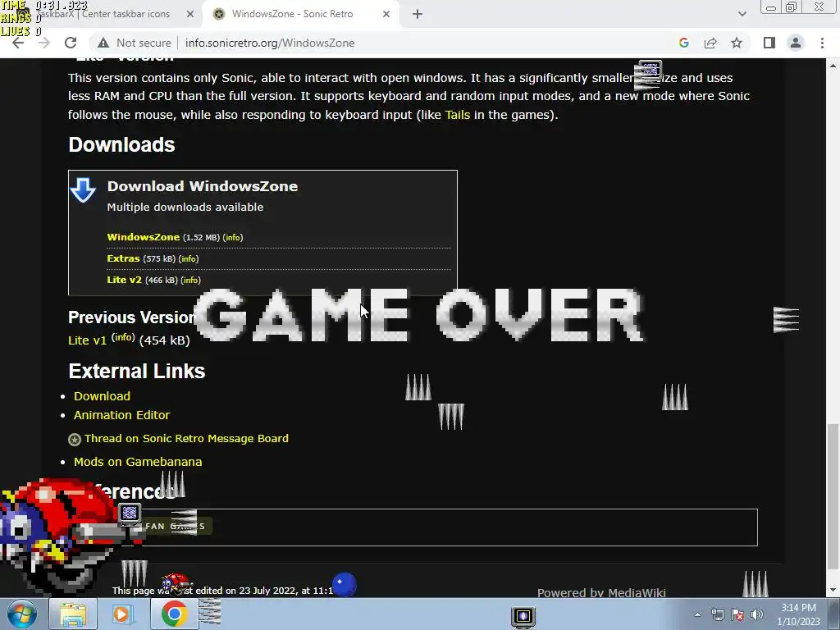Open the Google icon in address bar
This screenshot has height=630, width=840.
(x=683, y=43)
